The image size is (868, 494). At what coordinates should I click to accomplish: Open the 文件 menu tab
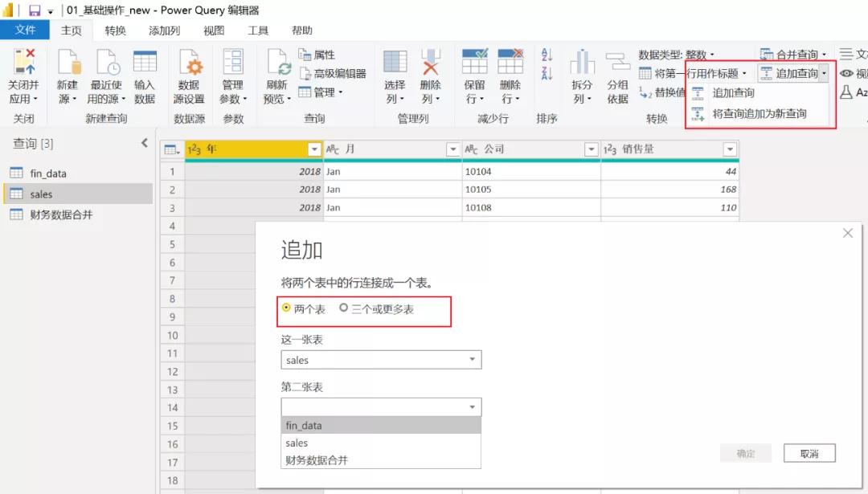(x=25, y=30)
